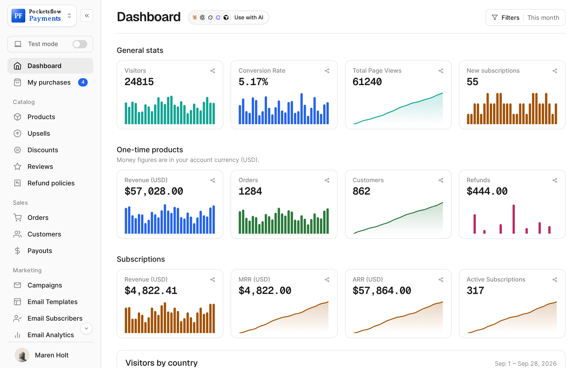Screen dimensions: 588x368
Task: Expand sidebar with the down-chevron button
Action: click(x=86, y=328)
